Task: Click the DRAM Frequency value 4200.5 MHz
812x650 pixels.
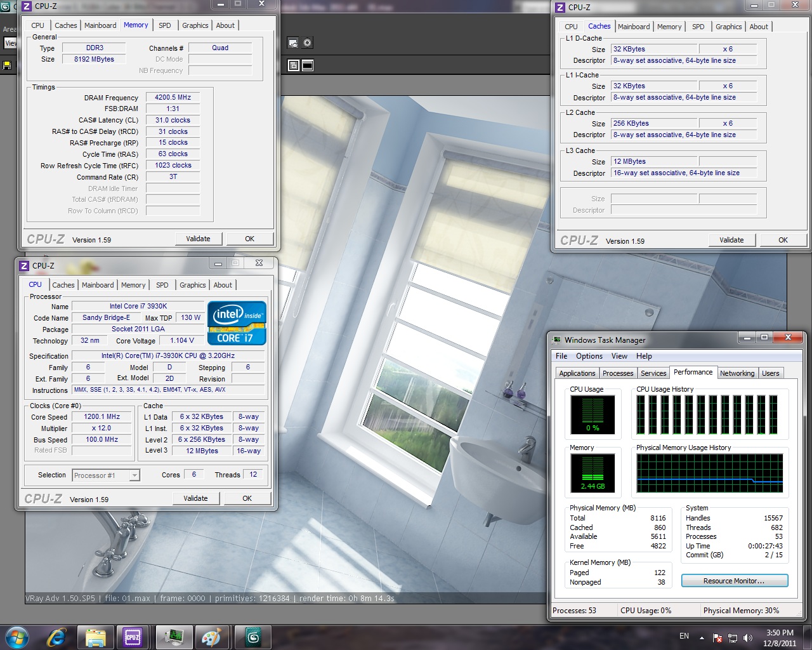Action: [x=173, y=97]
